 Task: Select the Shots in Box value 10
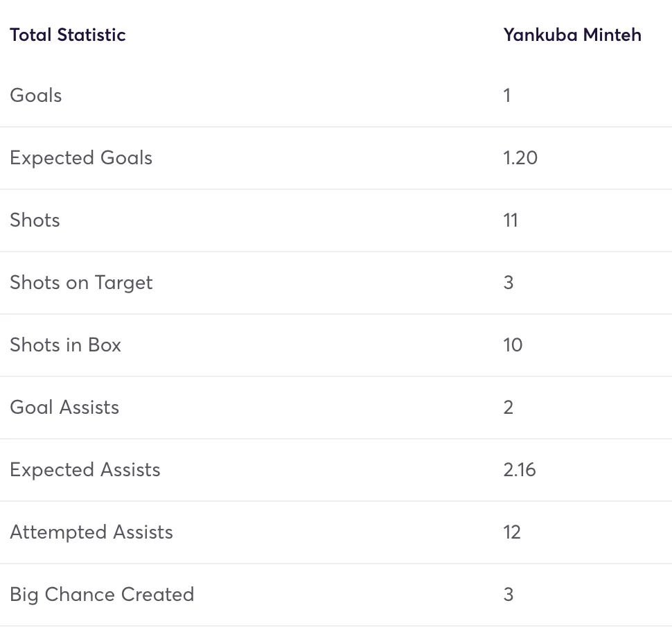tap(513, 344)
